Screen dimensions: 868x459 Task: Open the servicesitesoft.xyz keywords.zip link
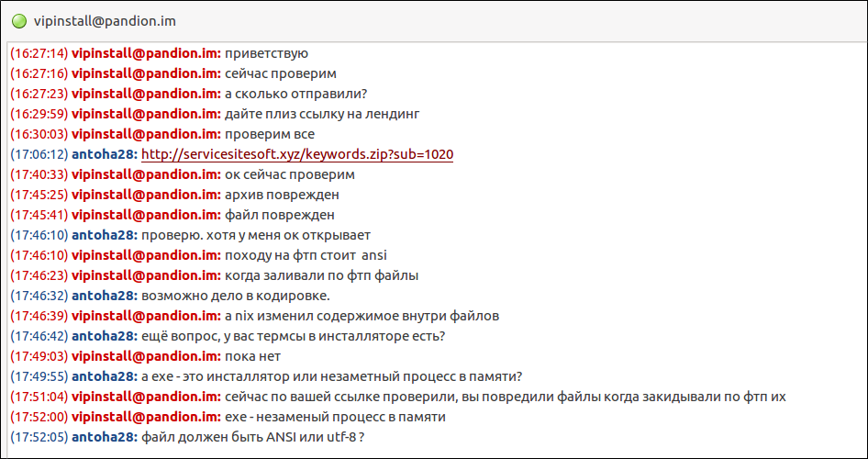297,154
